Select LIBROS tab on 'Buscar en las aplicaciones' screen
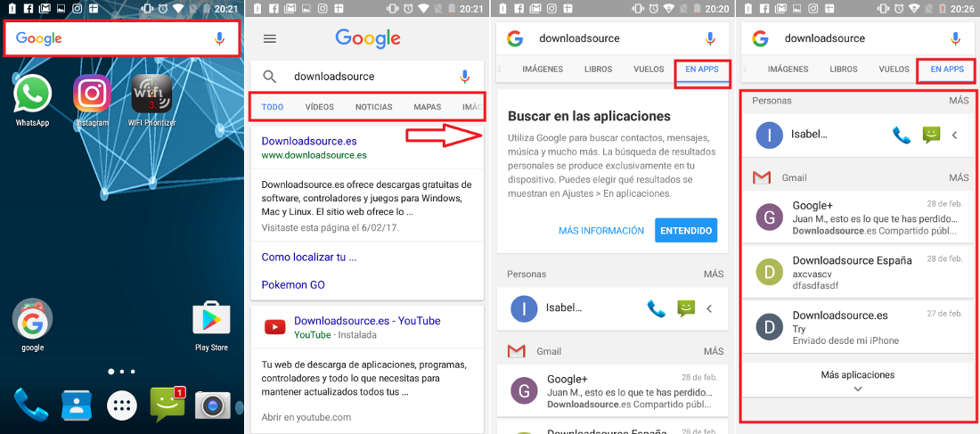 coord(598,70)
